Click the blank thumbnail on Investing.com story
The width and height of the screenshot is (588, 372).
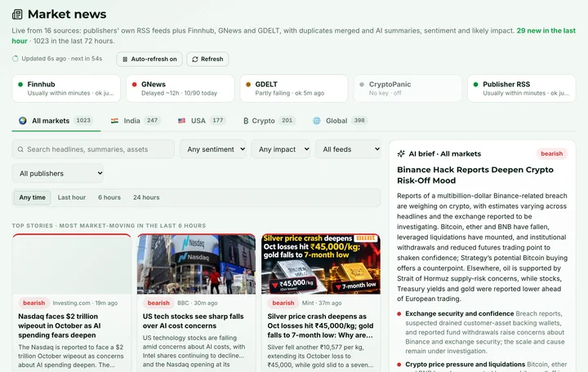(72, 264)
